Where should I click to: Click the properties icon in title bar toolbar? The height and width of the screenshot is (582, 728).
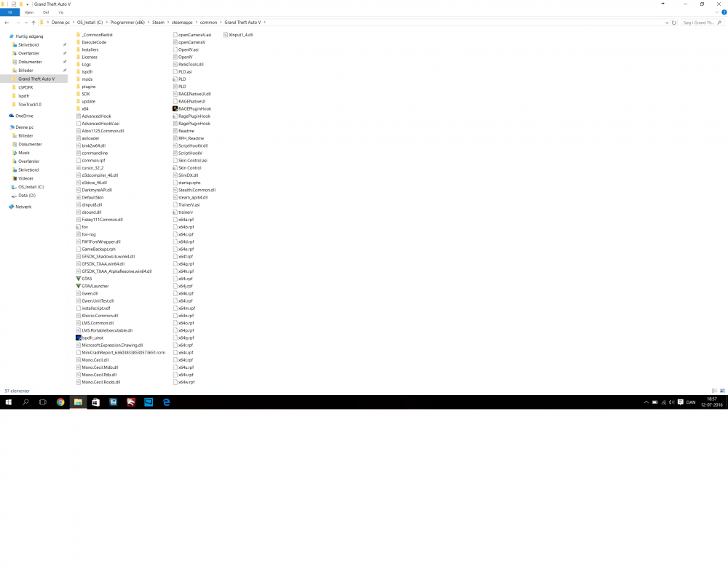pyautogui.click(x=13, y=4)
